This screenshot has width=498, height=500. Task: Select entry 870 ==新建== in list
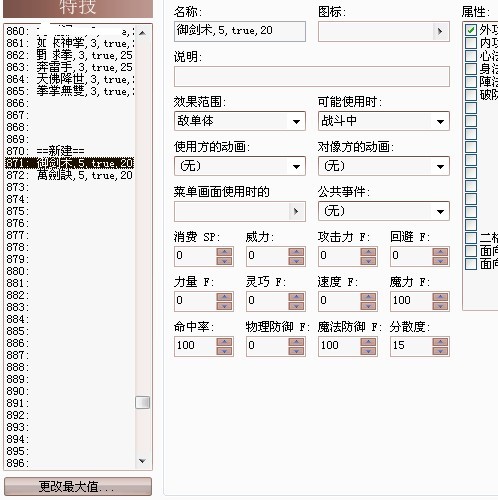pos(69,151)
